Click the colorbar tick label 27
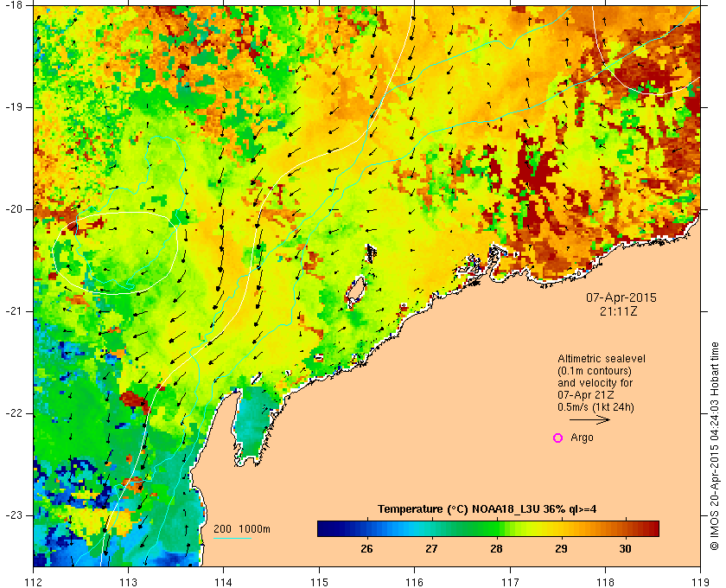 (x=431, y=549)
